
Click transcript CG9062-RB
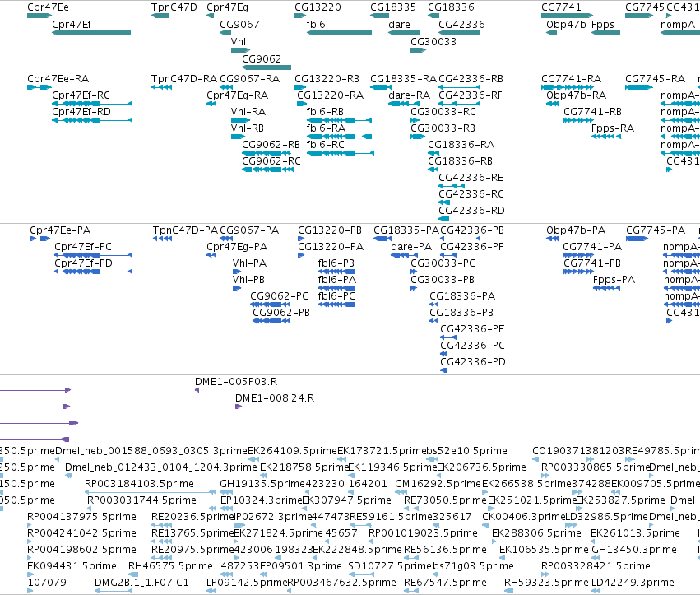coord(271,145)
